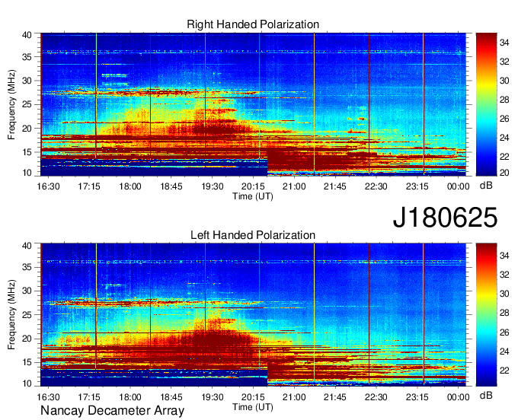
Task: Click 26 dB tick on Right Handed colorbar
Action: coord(504,119)
